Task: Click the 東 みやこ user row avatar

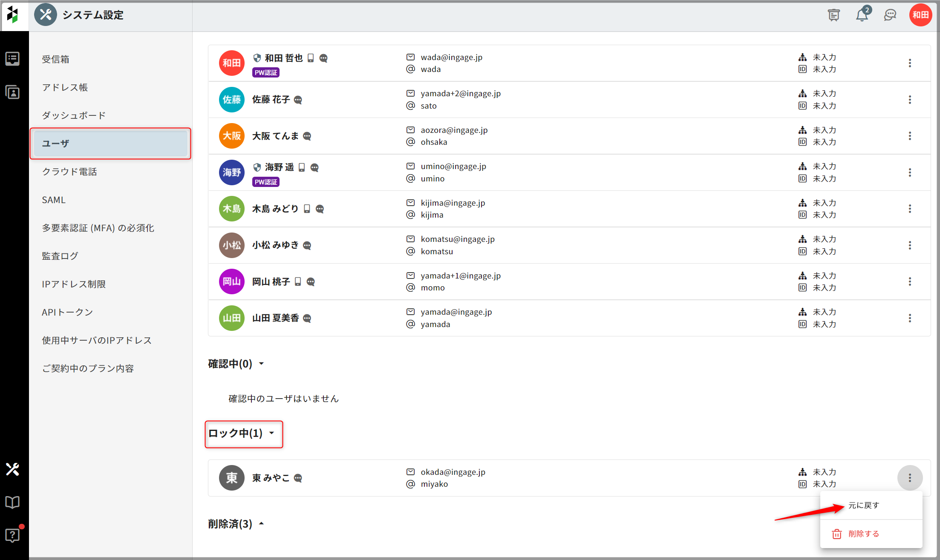Action: (231, 478)
